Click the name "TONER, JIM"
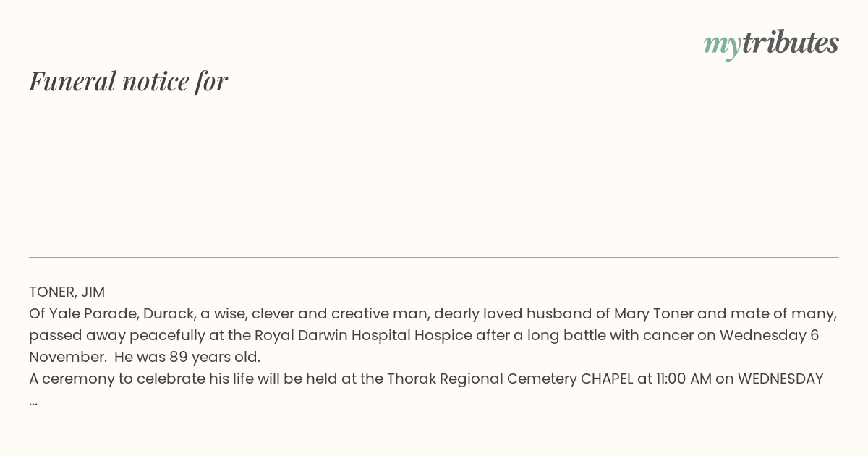The width and height of the screenshot is (868, 456). 67,292
